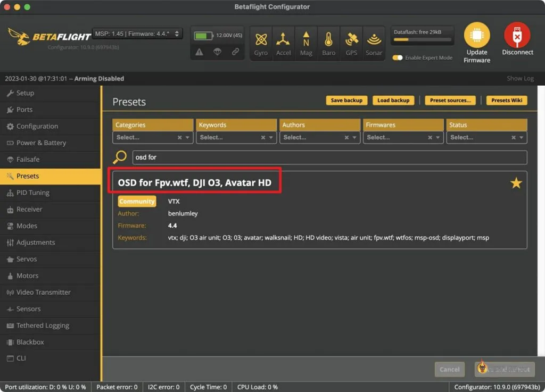The height and width of the screenshot is (392, 545).
Task: Open the MSP firmware version selector
Action: click(x=137, y=34)
